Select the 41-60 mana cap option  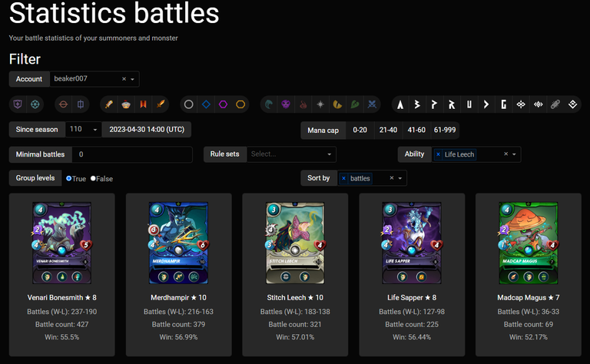pos(416,130)
